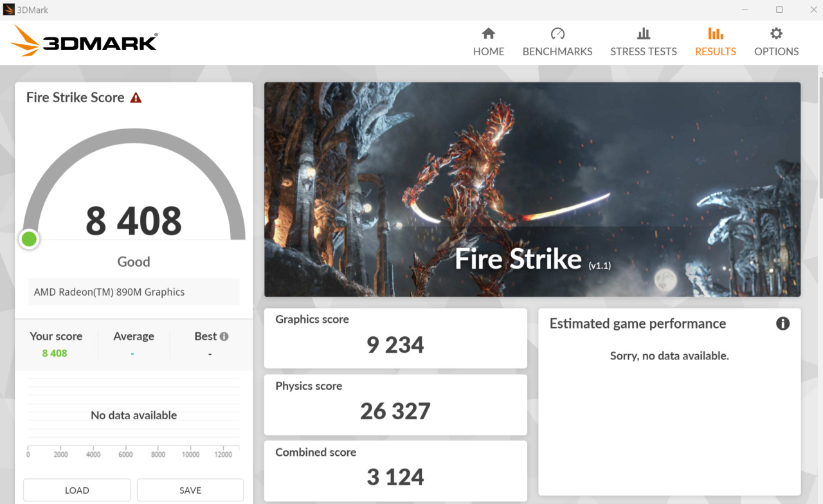Screen dimensions: 823x504
Task: Click the green dot on score gauge
Action: (x=29, y=239)
